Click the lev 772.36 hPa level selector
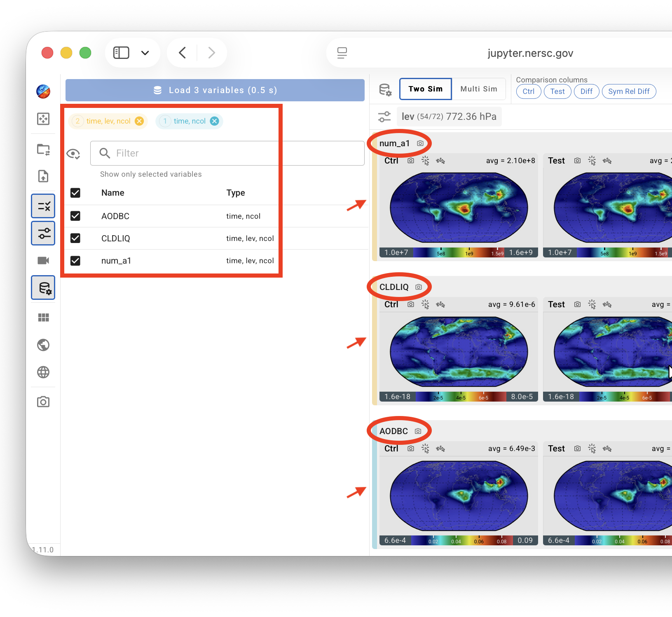This screenshot has width=672, height=617. tap(449, 117)
